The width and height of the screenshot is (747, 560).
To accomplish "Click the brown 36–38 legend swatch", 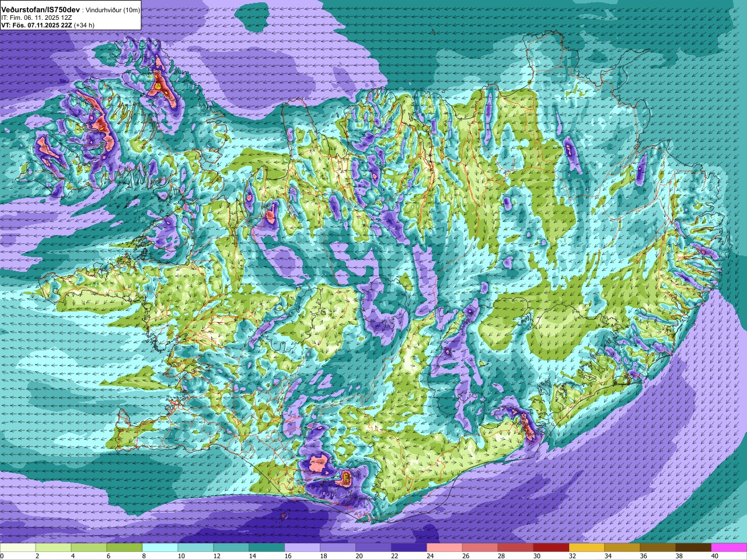I will tap(659, 548).
